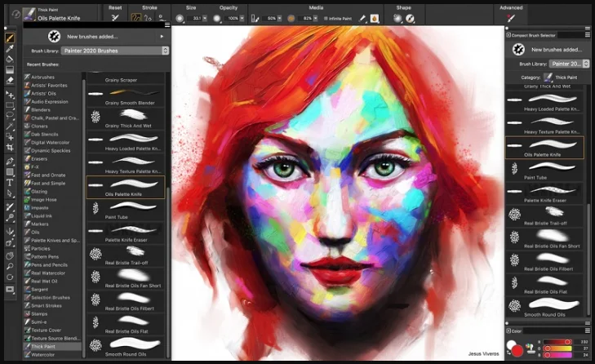This screenshot has width=595, height=364.
Task: Click the New brushes added banner in compact selector
Action: [x=547, y=49]
